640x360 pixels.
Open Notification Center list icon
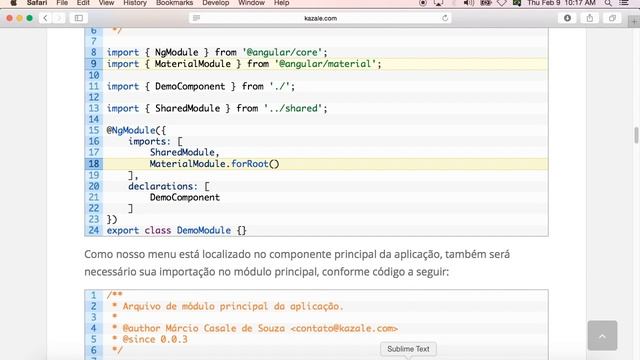[x=624, y=3]
